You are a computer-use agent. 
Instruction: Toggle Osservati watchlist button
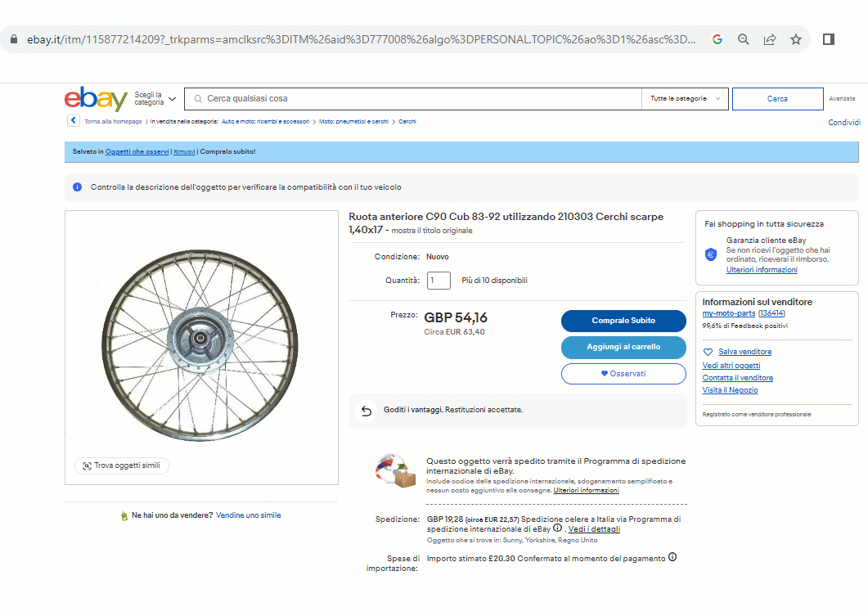[623, 374]
